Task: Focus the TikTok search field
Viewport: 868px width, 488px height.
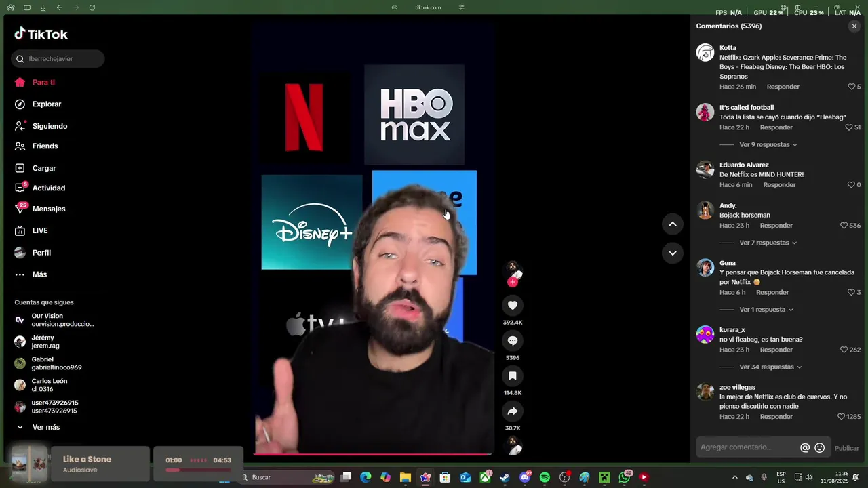Action: pos(58,59)
